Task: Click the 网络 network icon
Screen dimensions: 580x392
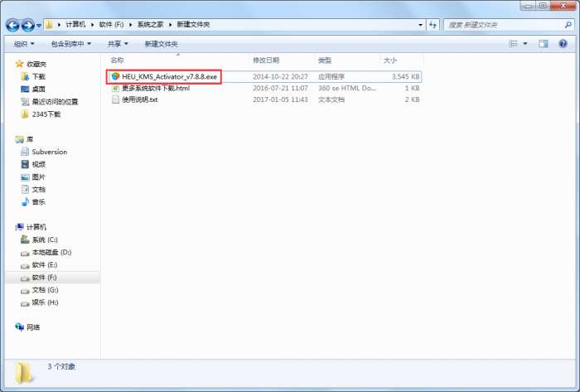Action: (x=19, y=327)
